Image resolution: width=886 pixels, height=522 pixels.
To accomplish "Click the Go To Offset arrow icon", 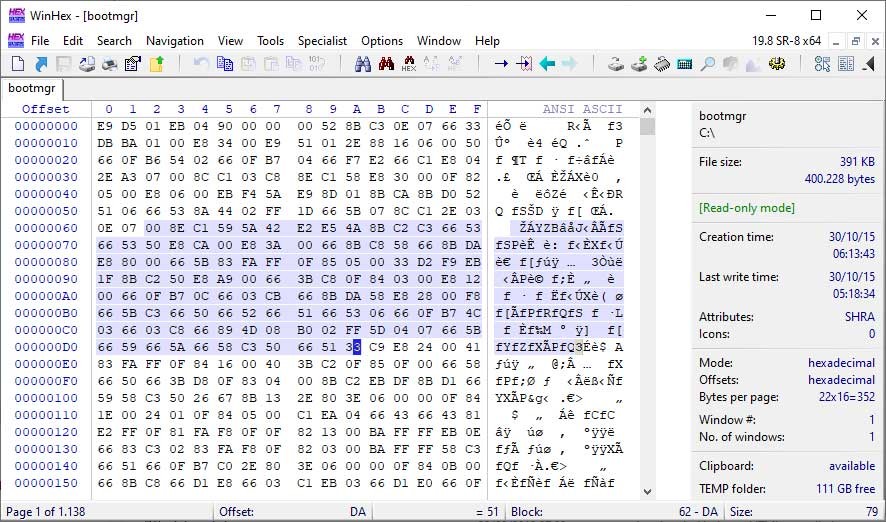I will (501, 64).
